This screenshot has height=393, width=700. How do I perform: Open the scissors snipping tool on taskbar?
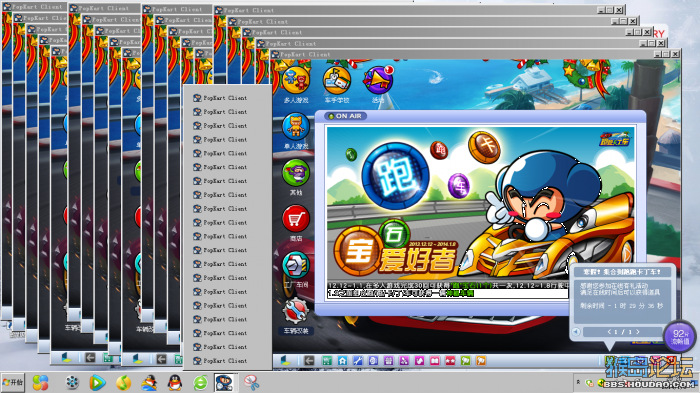point(251,383)
